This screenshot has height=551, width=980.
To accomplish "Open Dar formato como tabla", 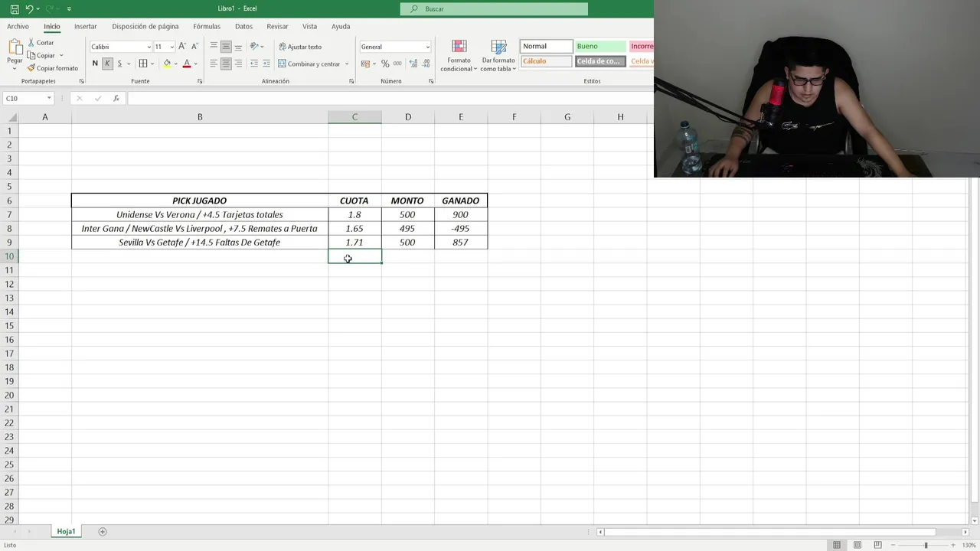I will (x=498, y=56).
